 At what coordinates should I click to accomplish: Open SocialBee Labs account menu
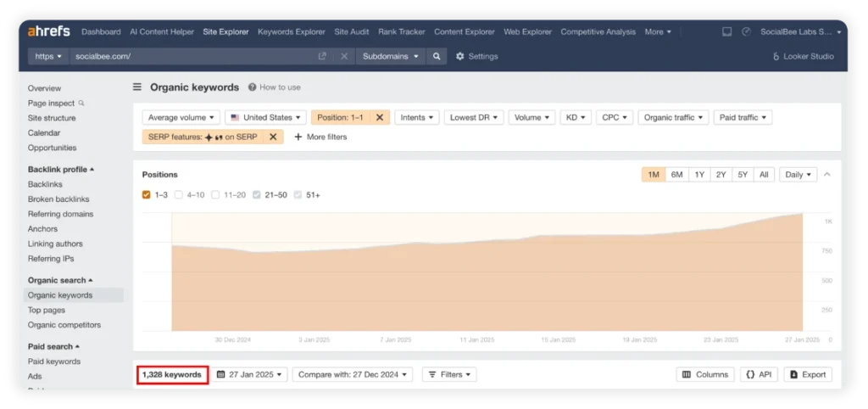800,31
